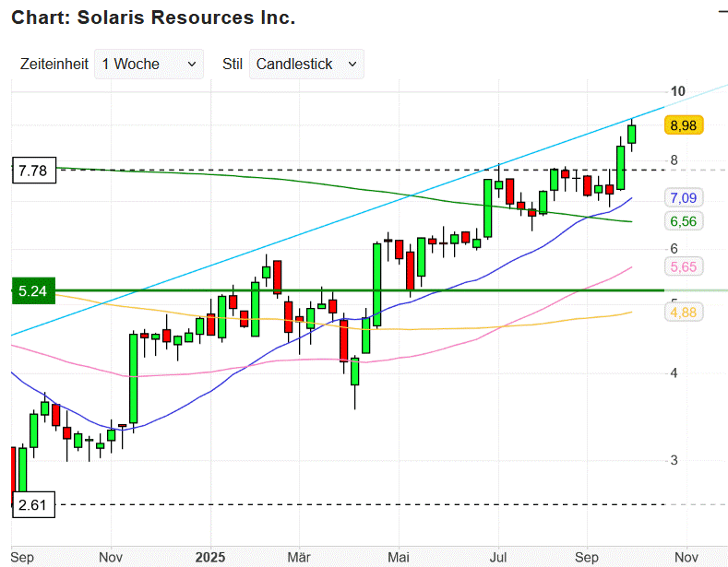Click "Jul" on the time axis
Screen dimensions: 728x567
tap(498, 558)
